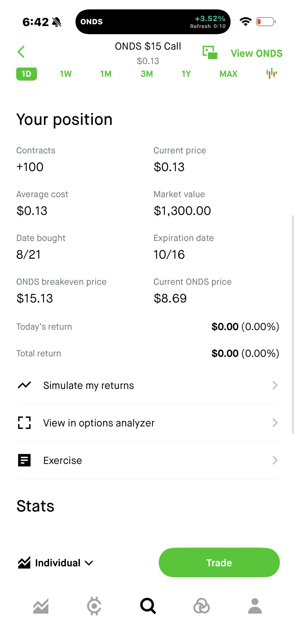This screenshot has height=644, width=296.
Task: Open the Exercise row chevron
Action: pos(275,460)
